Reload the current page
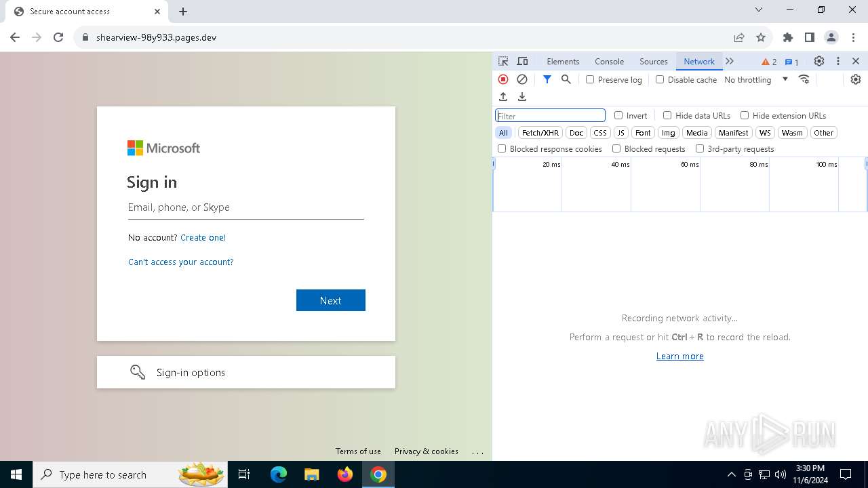 tap(58, 37)
